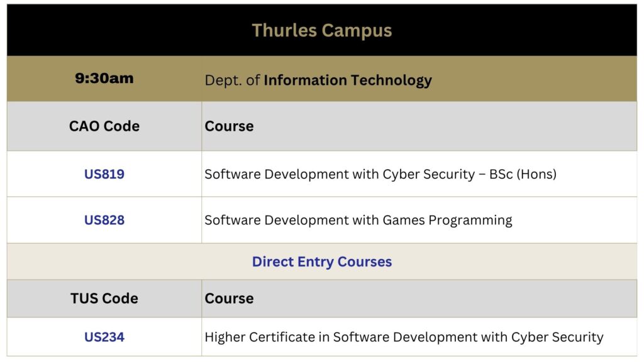Click Dept. of Information Technology text

tap(318, 80)
